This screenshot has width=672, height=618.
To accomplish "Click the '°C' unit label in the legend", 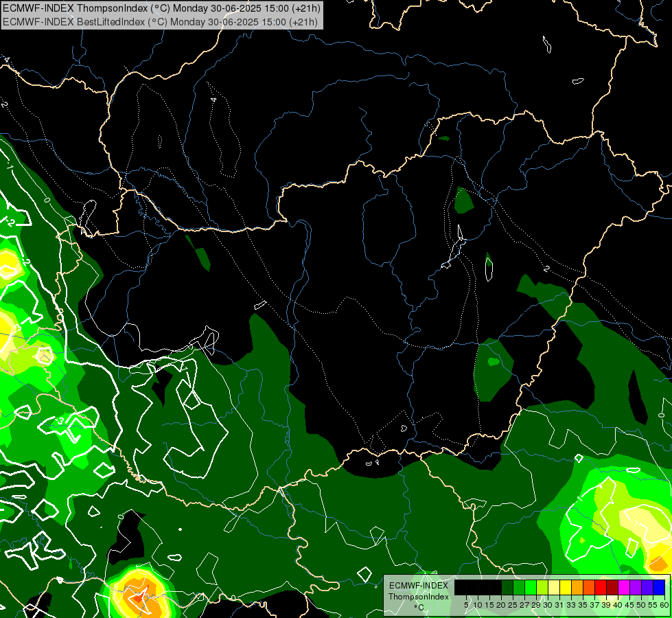I will click(419, 608).
